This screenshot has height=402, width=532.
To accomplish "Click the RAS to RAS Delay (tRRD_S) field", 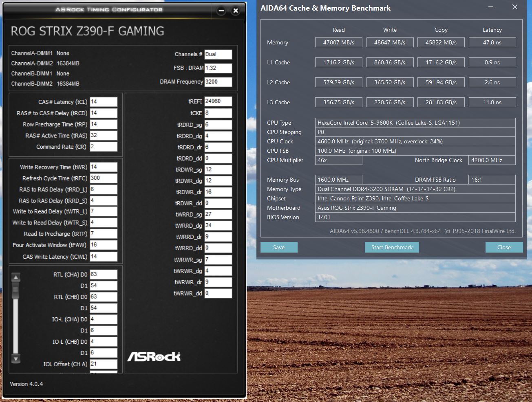I will (104, 200).
